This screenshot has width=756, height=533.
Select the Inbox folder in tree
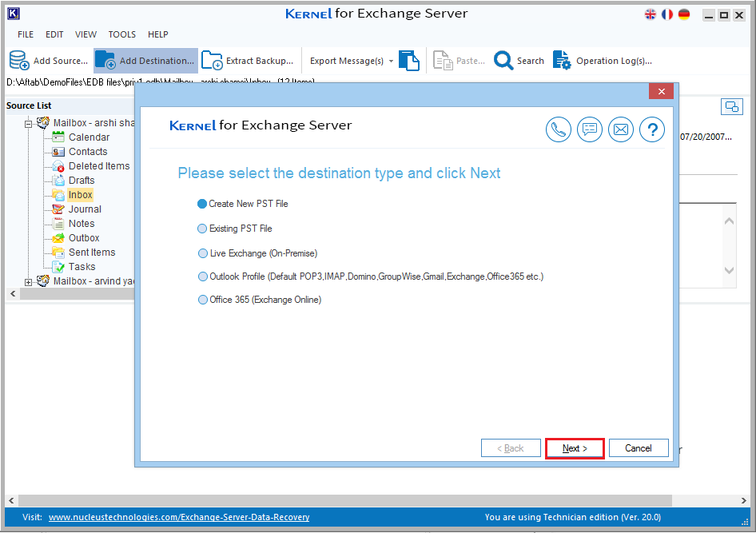click(x=80, y=195)
